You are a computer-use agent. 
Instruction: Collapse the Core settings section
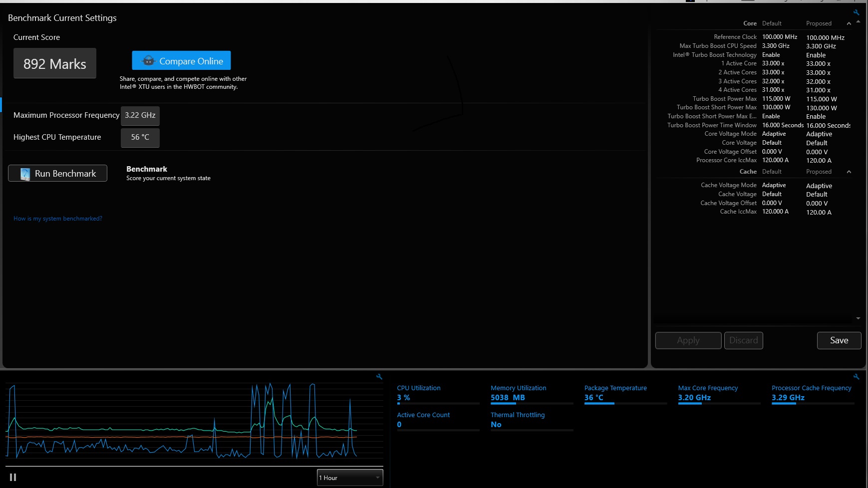coord(849,23)
